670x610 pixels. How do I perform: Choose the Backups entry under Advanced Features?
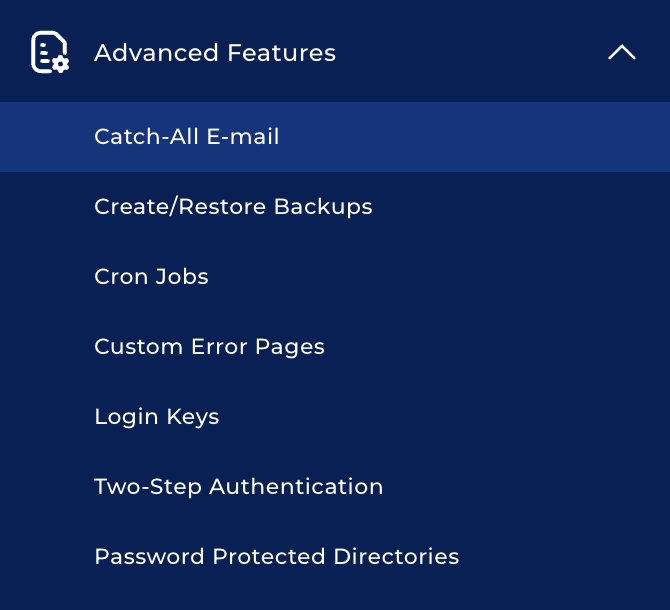coord(233,206)
